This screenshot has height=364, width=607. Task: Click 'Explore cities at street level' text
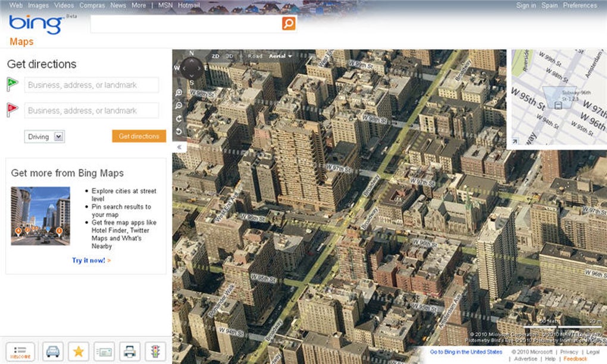click(124, 194)
